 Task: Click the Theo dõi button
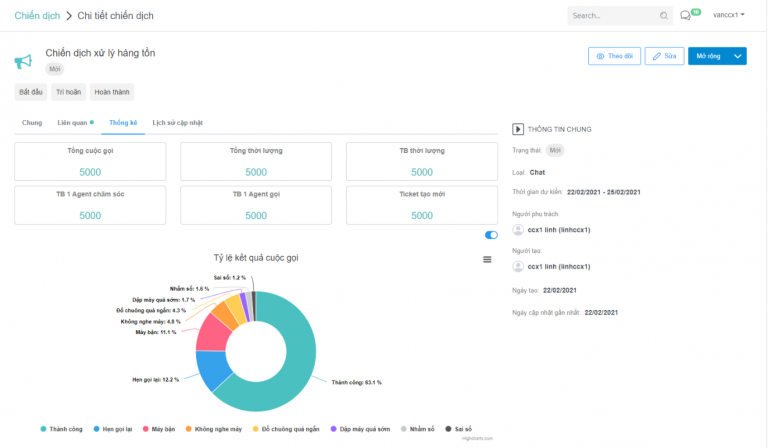(614, 56)
